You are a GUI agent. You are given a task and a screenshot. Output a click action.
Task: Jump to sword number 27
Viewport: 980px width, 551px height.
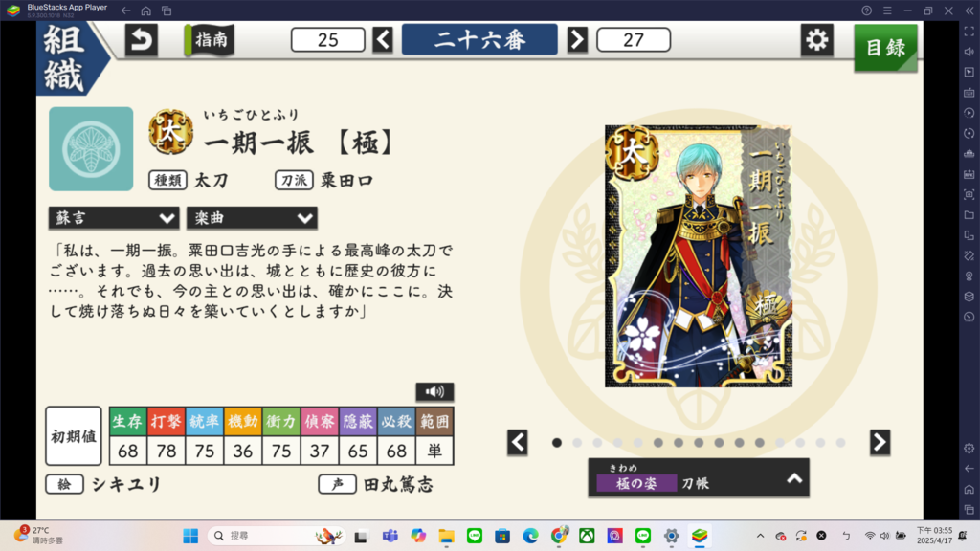(634, 40)
